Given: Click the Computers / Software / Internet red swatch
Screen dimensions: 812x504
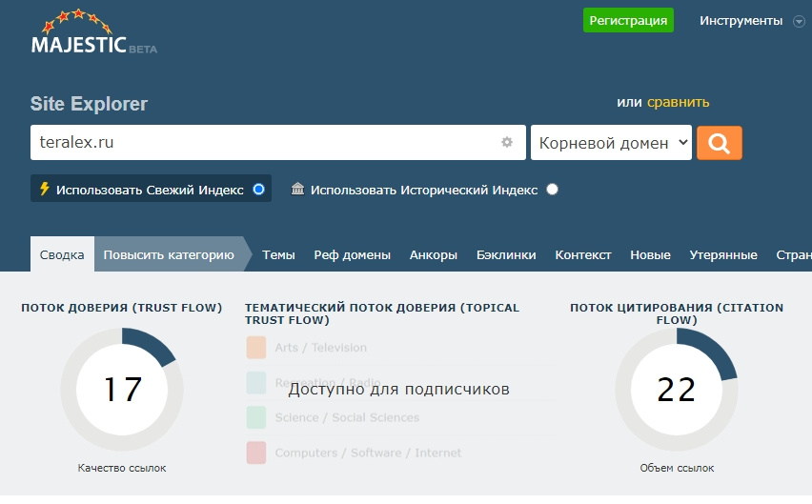Looking at the screenshot, I should [256, 453].
